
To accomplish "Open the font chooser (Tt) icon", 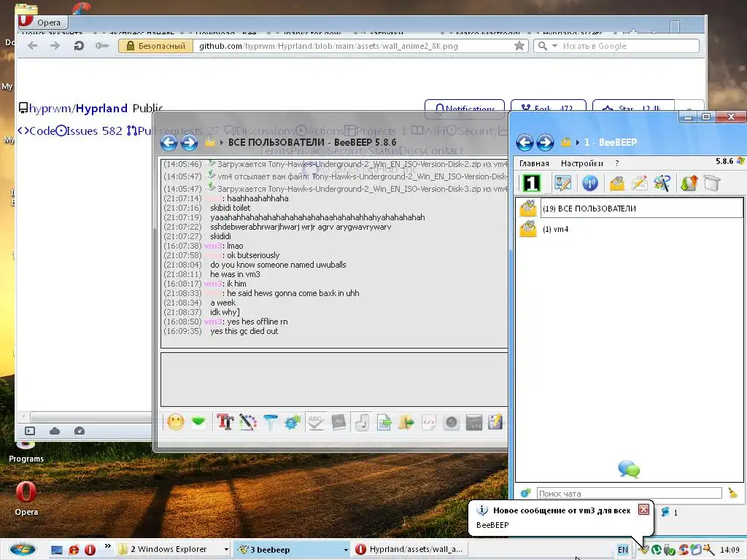I will point(225,422).
